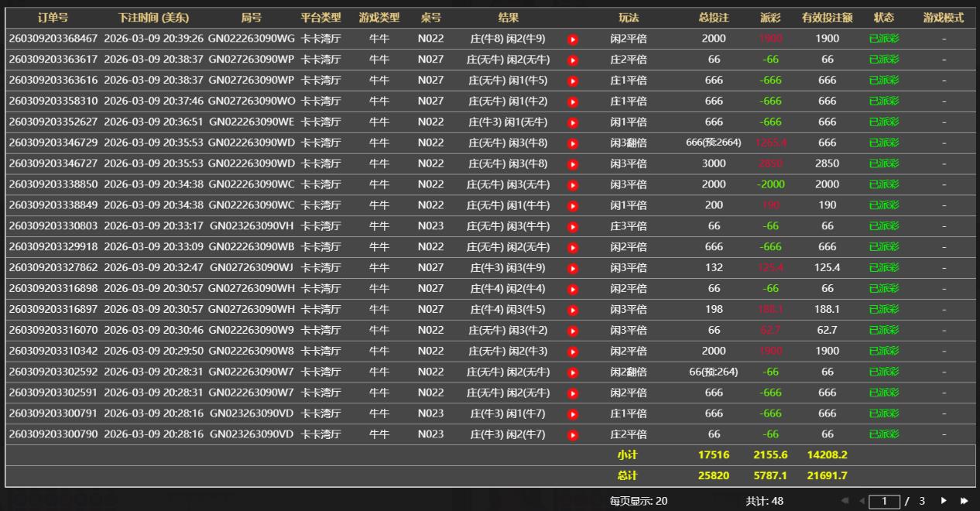Click red play icon for order 260309203327862
This screenshot has width=980, height=511.
pyautogui.click(x=573, y=268)
